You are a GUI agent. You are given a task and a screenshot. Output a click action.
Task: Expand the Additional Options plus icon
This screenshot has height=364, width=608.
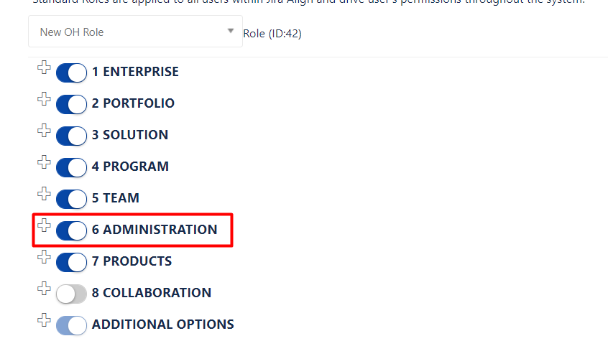pos(44,320)
